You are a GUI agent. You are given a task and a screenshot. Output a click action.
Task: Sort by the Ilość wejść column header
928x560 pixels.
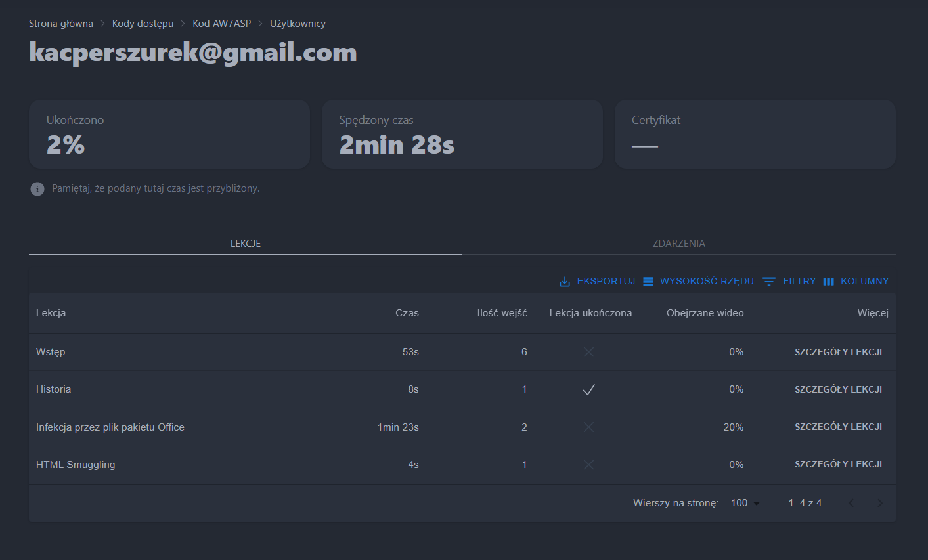502,313
